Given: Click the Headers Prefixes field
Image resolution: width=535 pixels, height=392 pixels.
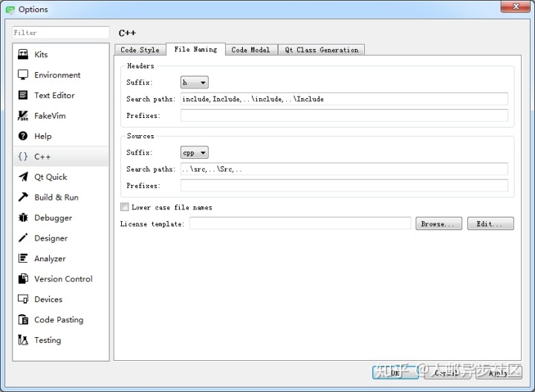Looking at the screenshot, I should (x=344, y=115).
